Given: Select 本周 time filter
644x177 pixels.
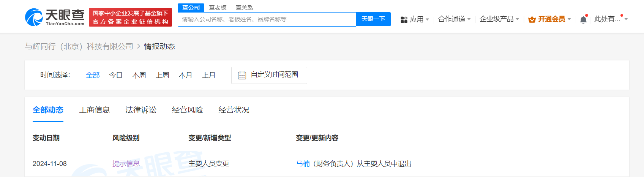Looking at the screenshot, I should [x=139, y=75].
